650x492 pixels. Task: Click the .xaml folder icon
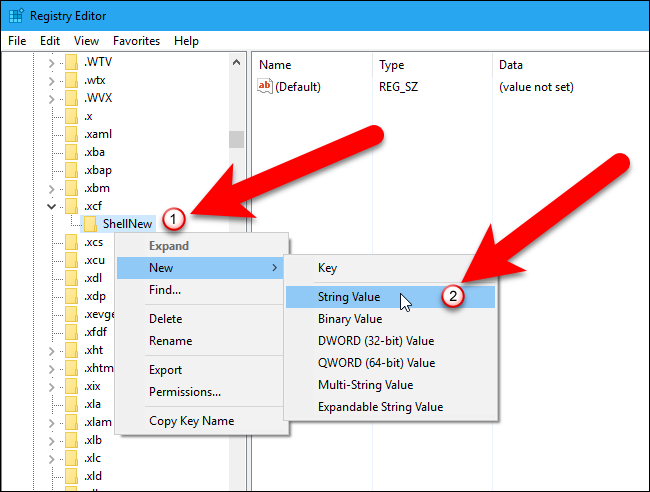click(x=70, y=134)
